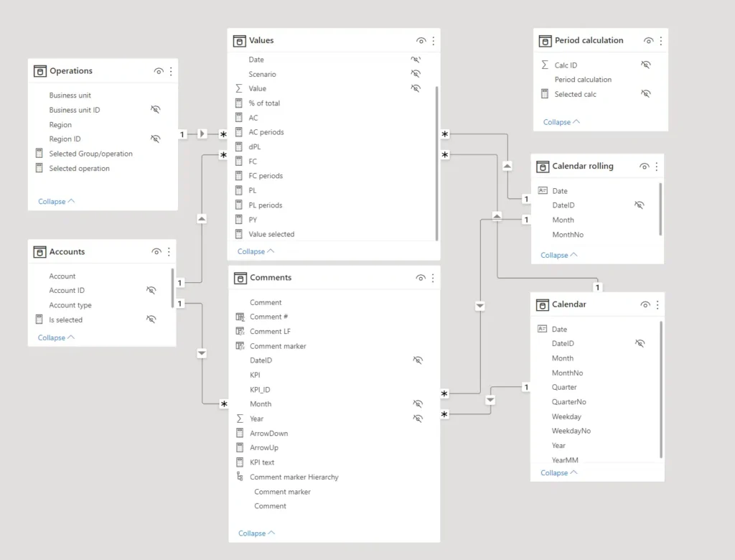Collapse the Values table
Viewport: 735px width, 560px height.
click(x=256, y=251)
